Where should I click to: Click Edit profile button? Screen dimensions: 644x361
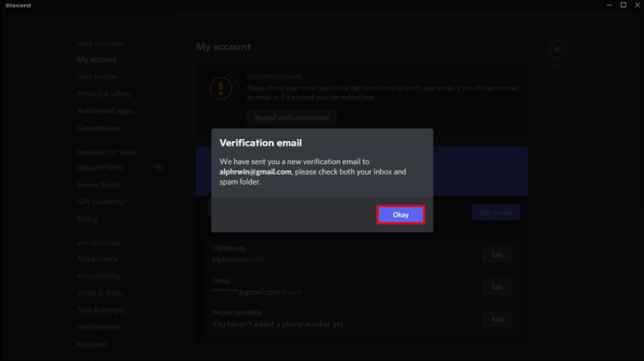click(x=496, y=213)
